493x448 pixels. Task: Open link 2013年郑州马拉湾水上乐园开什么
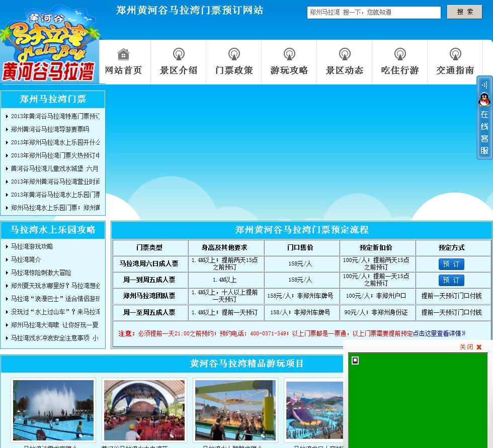[x=55, y=142]
